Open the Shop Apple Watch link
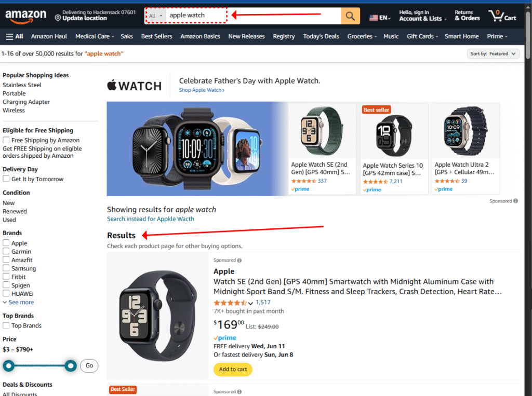The height and width of the screenshot is (396, 532). [201, 90]
